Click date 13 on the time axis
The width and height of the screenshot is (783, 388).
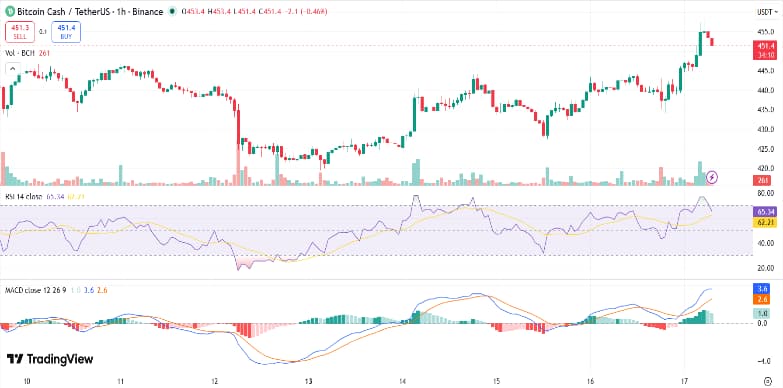309,381
